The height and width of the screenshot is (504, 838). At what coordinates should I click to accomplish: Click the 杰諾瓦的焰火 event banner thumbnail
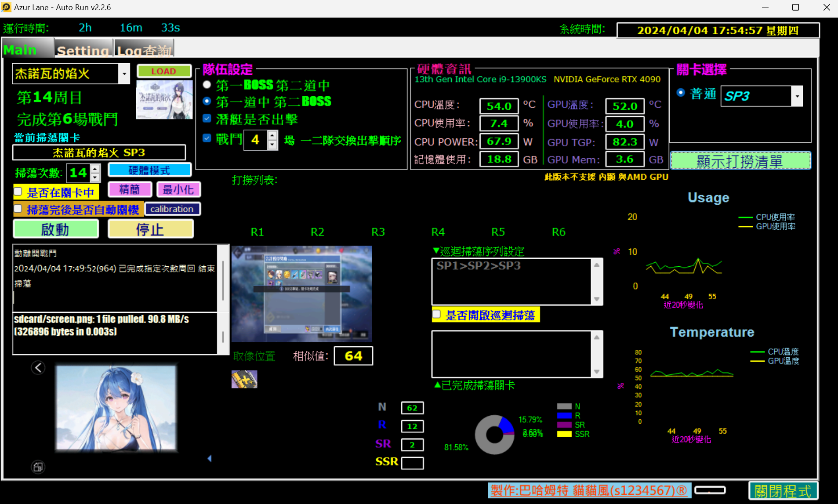[164, 100]
